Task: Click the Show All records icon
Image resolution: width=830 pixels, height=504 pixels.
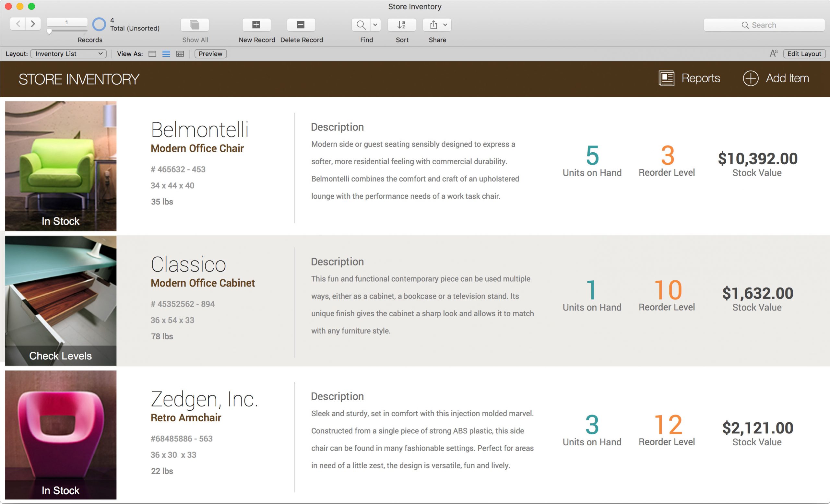Action: (195, 25)
